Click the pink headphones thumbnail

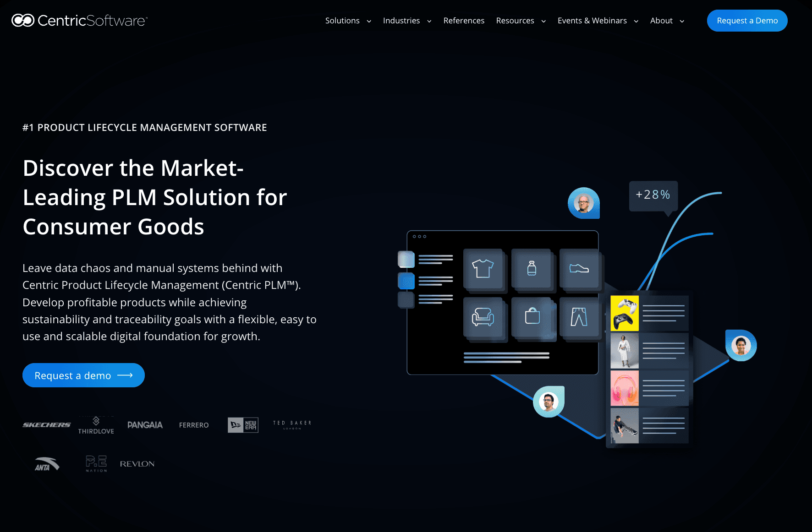coord(625,388)
